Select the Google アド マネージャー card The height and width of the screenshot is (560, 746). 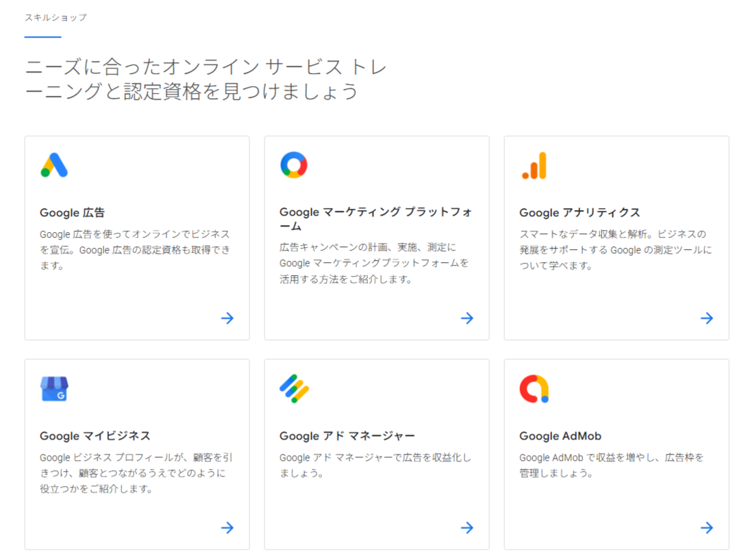tap(376, 453)
